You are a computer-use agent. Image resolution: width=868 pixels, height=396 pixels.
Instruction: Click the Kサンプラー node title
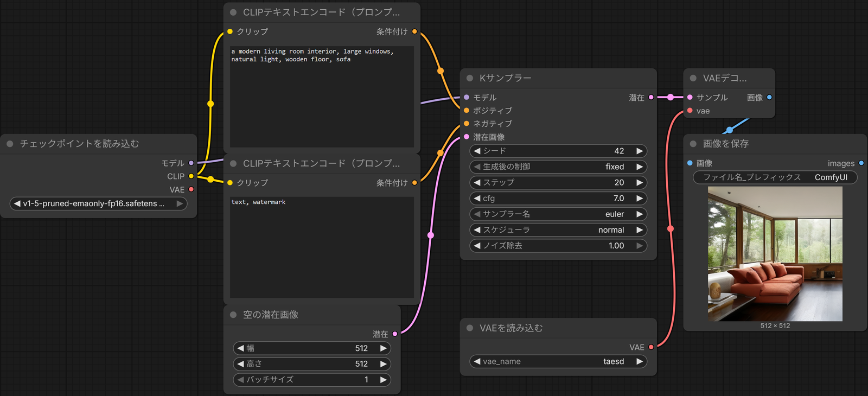[506, 78]
